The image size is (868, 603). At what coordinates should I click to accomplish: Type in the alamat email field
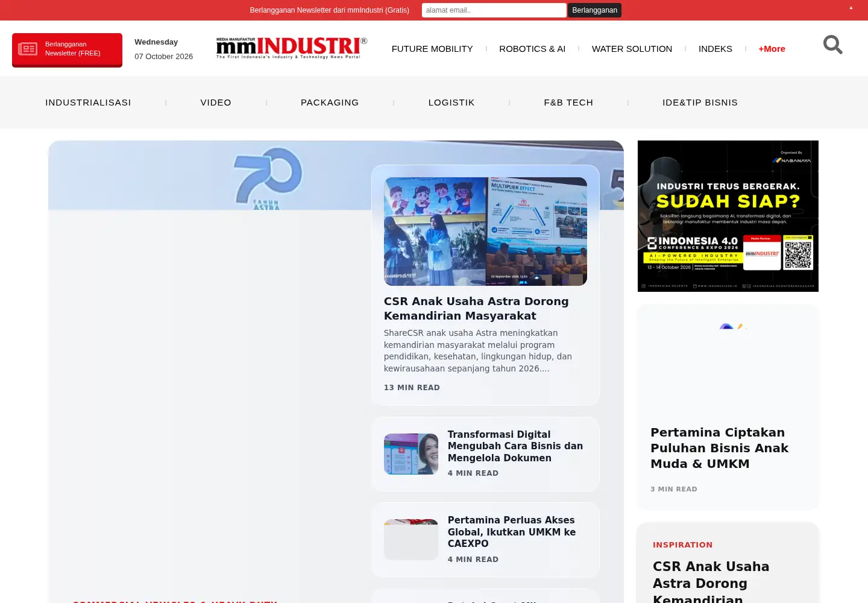(494, 10)
